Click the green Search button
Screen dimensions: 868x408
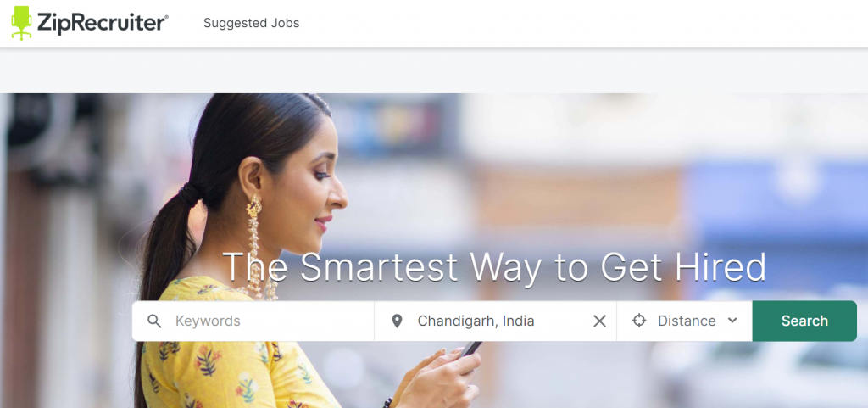point(804,321)
